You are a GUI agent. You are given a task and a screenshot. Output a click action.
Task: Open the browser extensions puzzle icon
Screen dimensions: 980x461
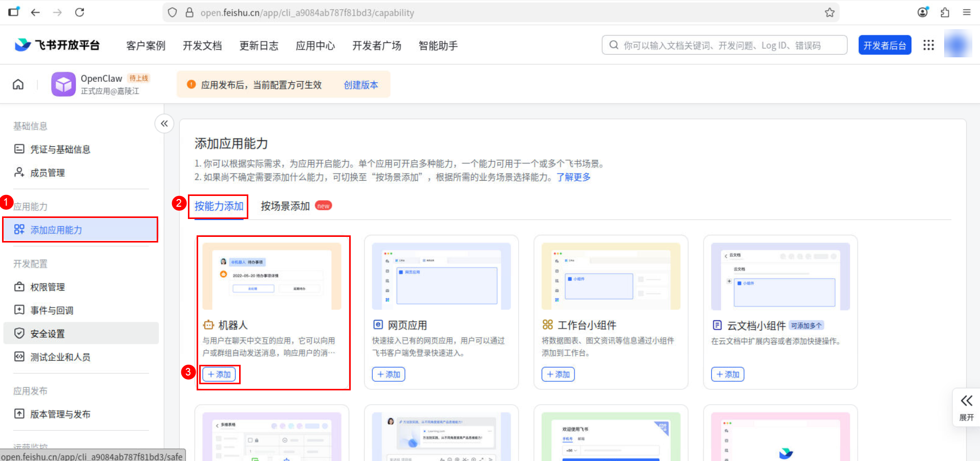click(x=945, y=12)
